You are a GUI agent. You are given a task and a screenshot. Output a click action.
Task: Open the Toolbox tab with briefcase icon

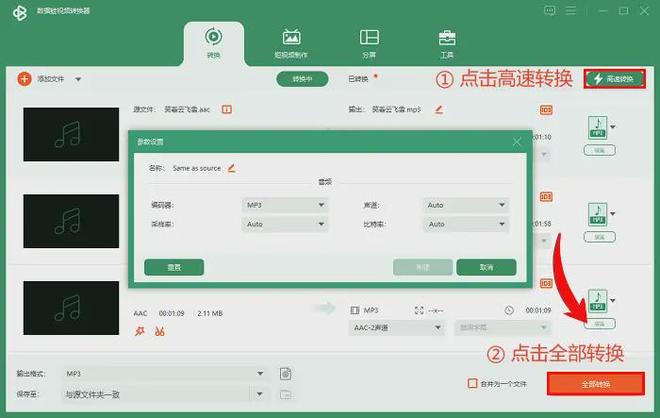click(x=447, y=43)
